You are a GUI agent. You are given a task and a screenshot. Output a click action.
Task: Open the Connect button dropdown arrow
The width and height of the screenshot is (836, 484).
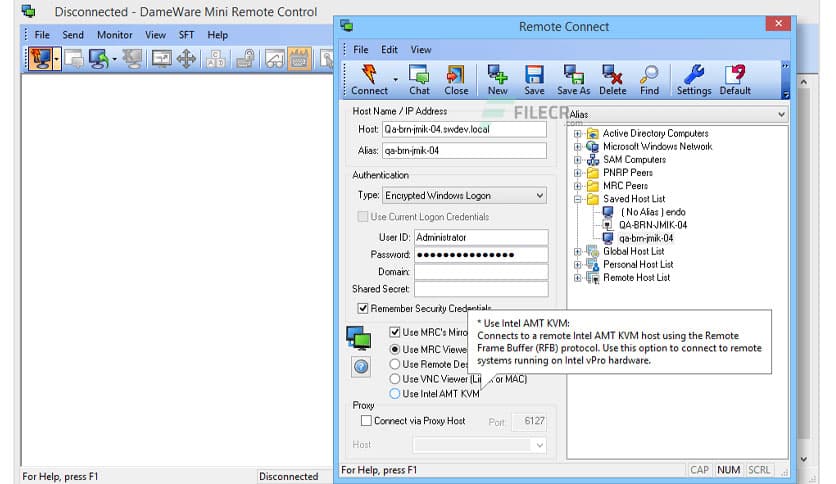point(396,79)
